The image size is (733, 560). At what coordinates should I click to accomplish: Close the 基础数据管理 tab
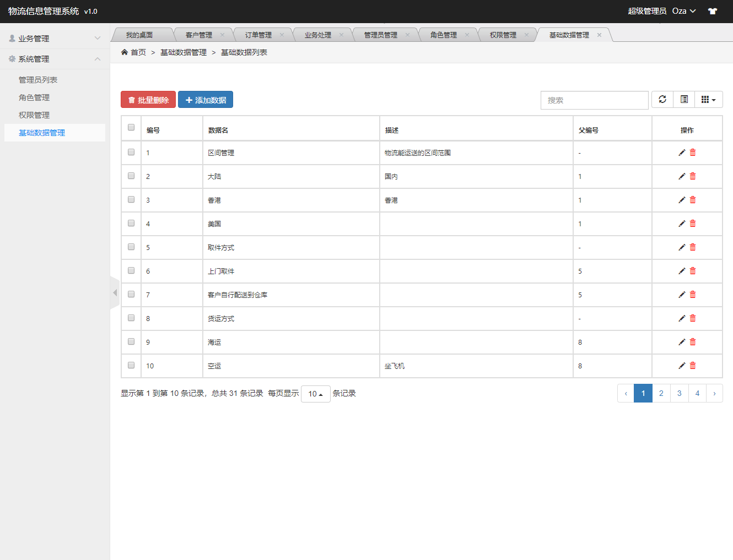pos(599,35)
